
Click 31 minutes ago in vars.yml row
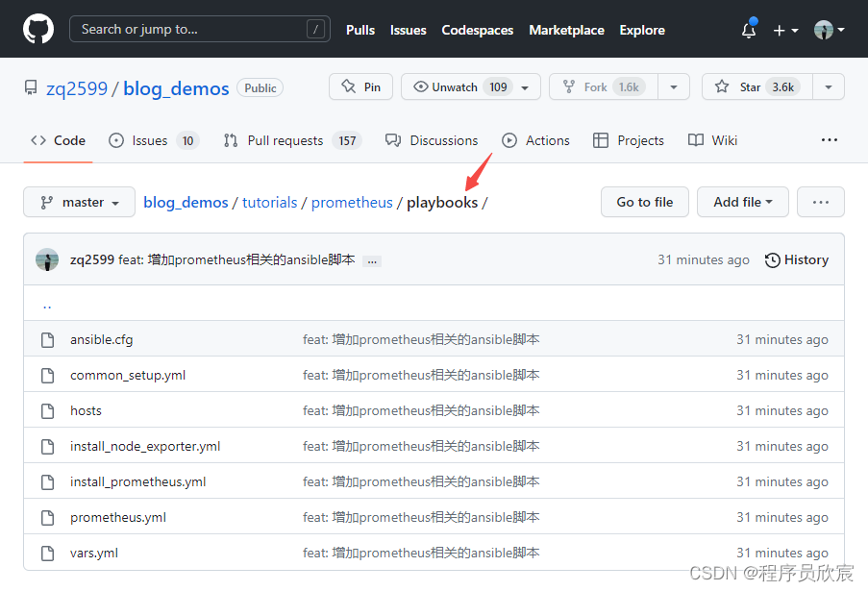coord(782,553)
